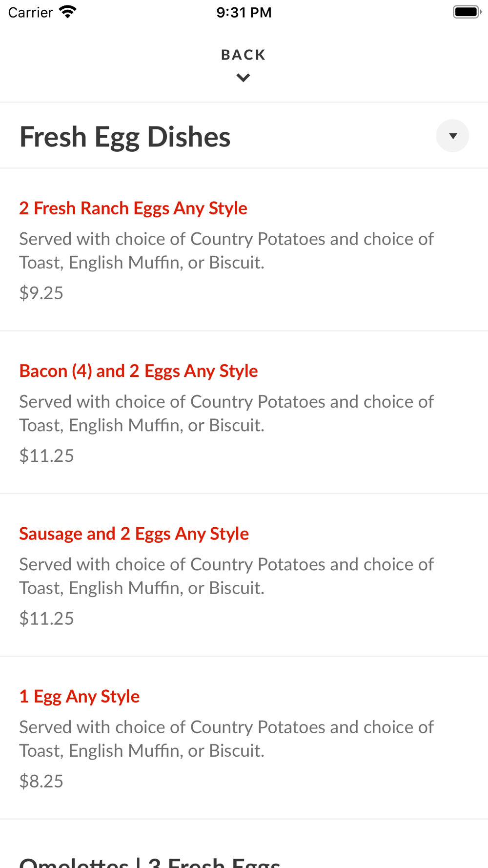488x868 pixels.
Task: Open 2 Fresh Ranch Eggs Any Style item
Action: point(133,208)
